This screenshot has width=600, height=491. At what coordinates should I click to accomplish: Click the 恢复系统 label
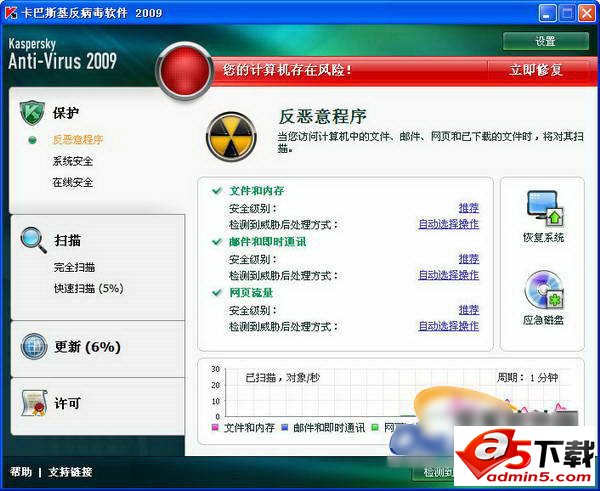pyautogui.click(x=543, y=237)
